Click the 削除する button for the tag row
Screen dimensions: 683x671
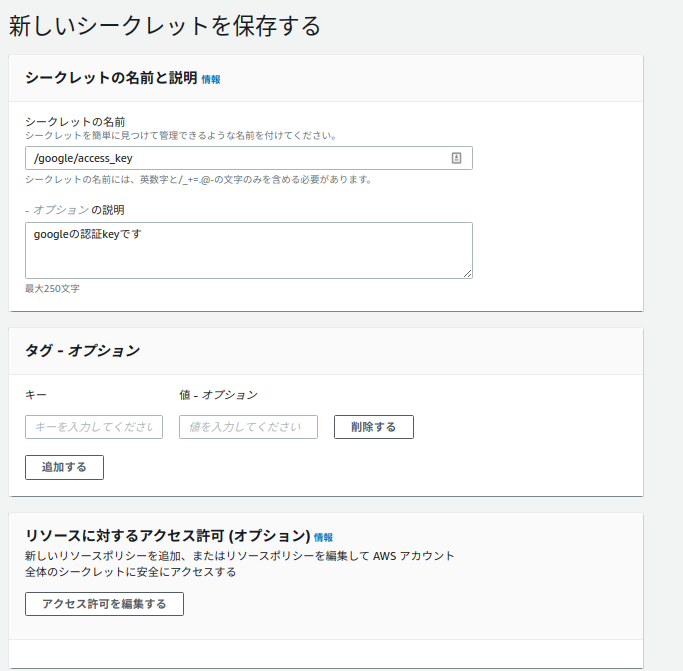[374, 427]
